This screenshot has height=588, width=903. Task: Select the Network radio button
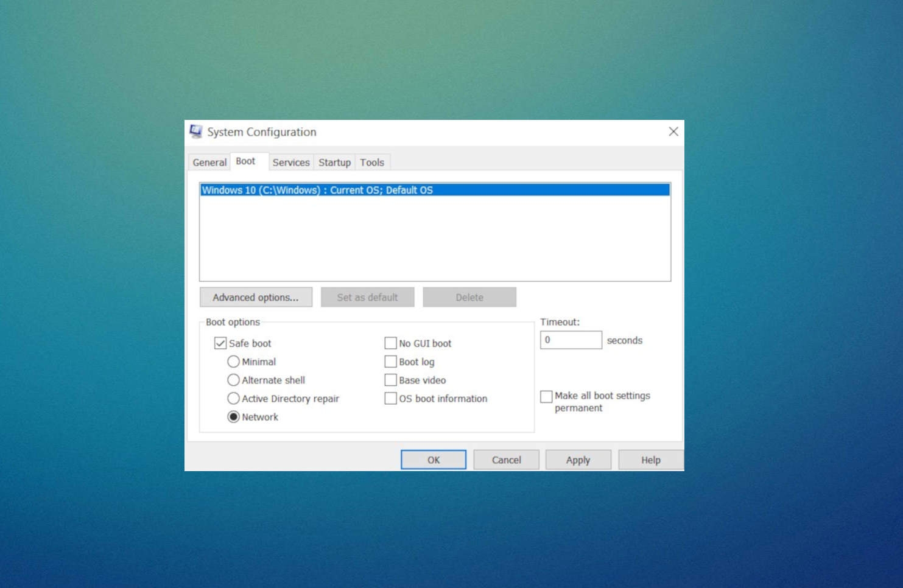coord(233,417)
